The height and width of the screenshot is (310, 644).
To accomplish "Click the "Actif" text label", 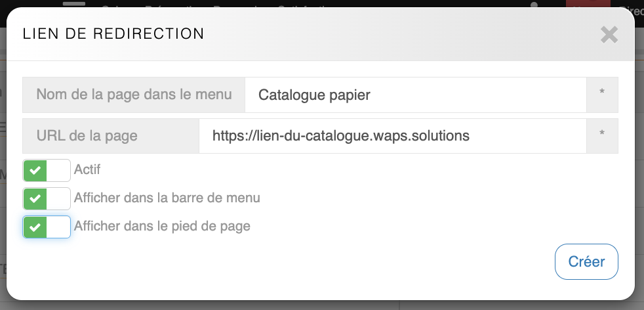I will click(x=87, y=170).
